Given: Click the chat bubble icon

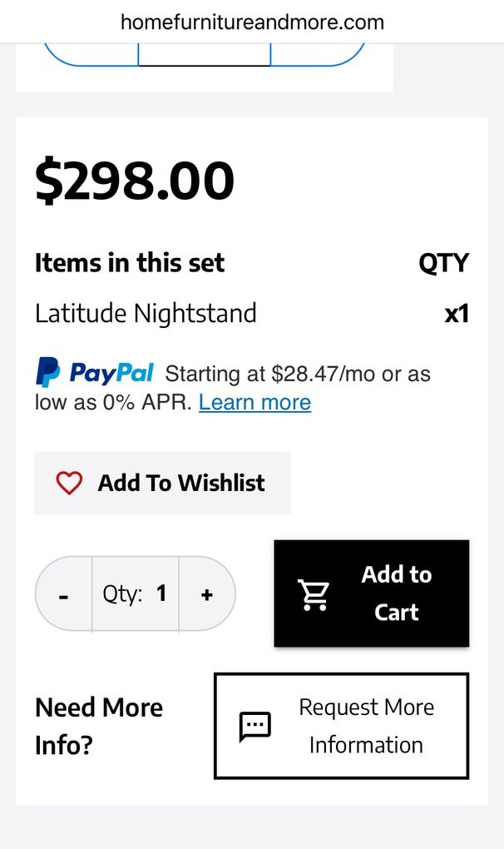Looking at the screenshot, I should pyautogui.click(x=254, y=727).
